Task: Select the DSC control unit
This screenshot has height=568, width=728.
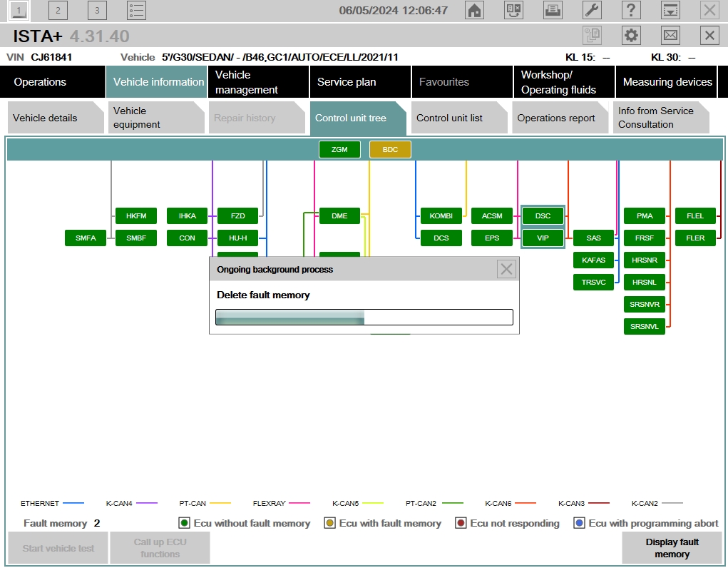Action: pyautogui.click(x=543, y=215)
